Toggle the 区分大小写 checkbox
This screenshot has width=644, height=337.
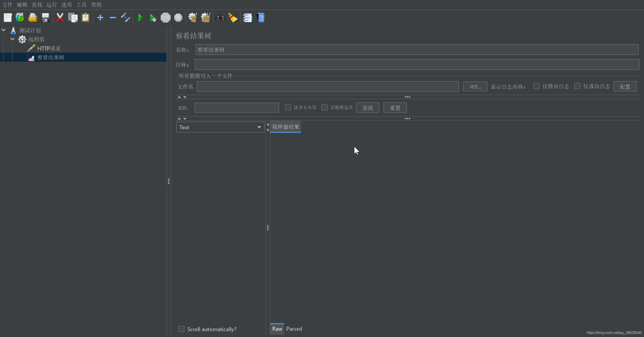[x=288, y=107]
